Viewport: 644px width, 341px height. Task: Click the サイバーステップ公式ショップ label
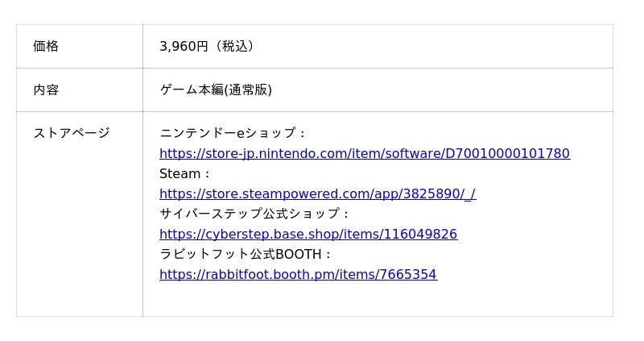(x=250, y=214)
